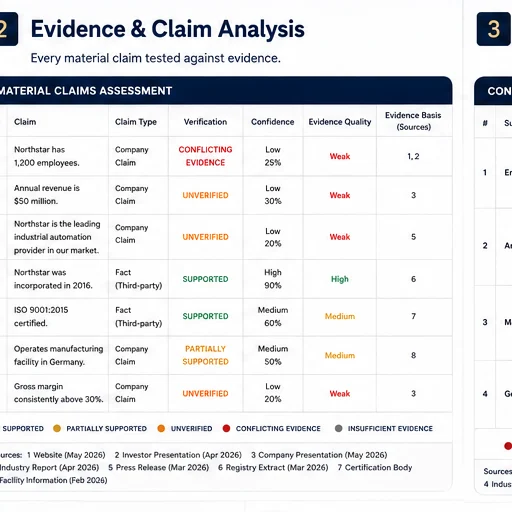Click UNVERIFIED in the gross margin row
The height and width of the screenshot is (512, 512).
pos(205,394)
